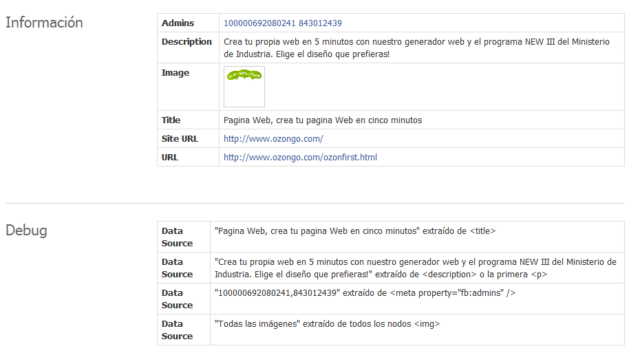Open admin ID 843012439 link
The image size is (631, 364).
click(x=321, y=23)
